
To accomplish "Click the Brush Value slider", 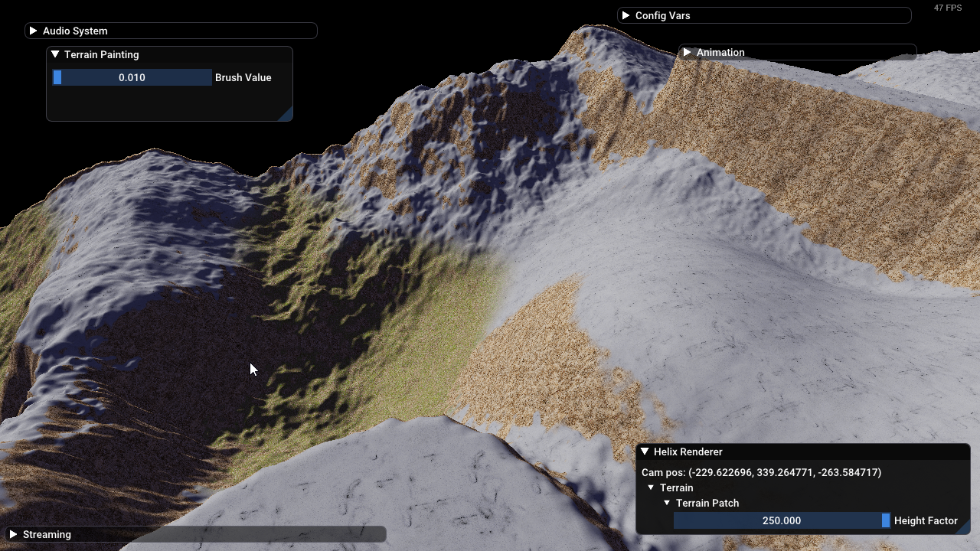I will 132,77.
